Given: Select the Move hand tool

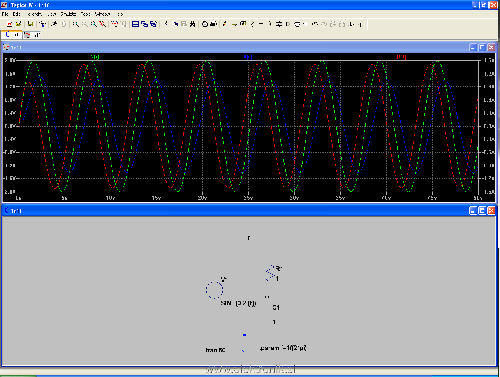Looking at the screenshot, I should tap(297, 24).
